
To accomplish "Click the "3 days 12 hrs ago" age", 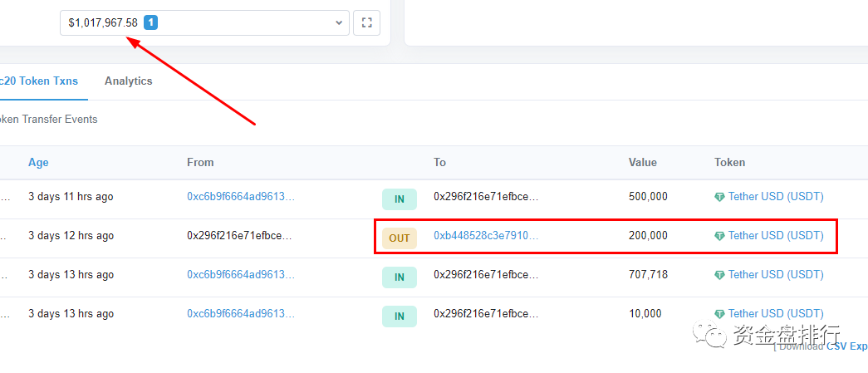I will pos(71,236).
